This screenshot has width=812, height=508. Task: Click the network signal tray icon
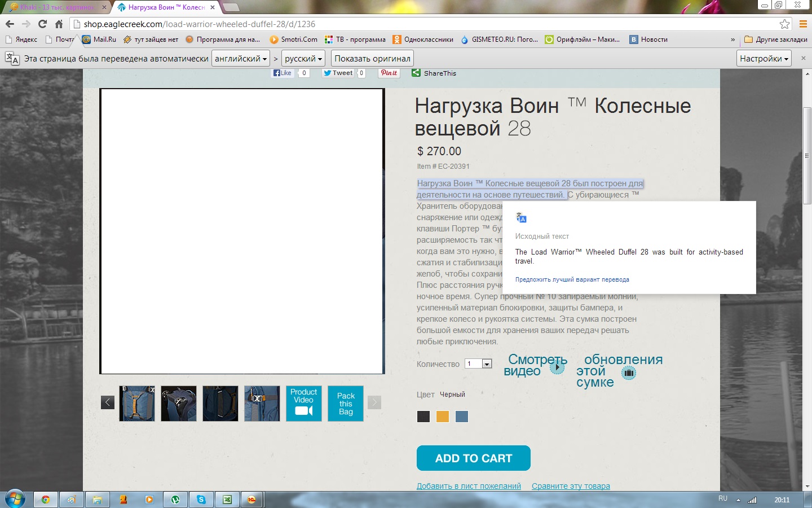tap(752, 500)
